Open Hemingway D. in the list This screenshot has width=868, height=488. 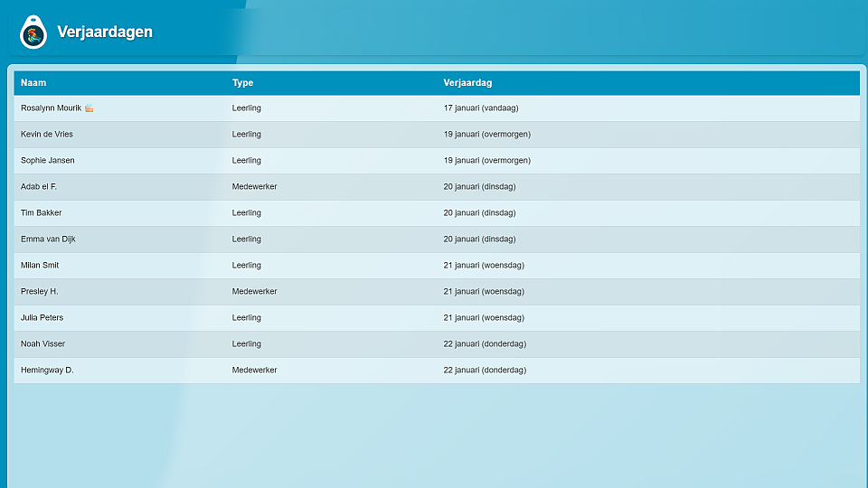coord(47,371)
